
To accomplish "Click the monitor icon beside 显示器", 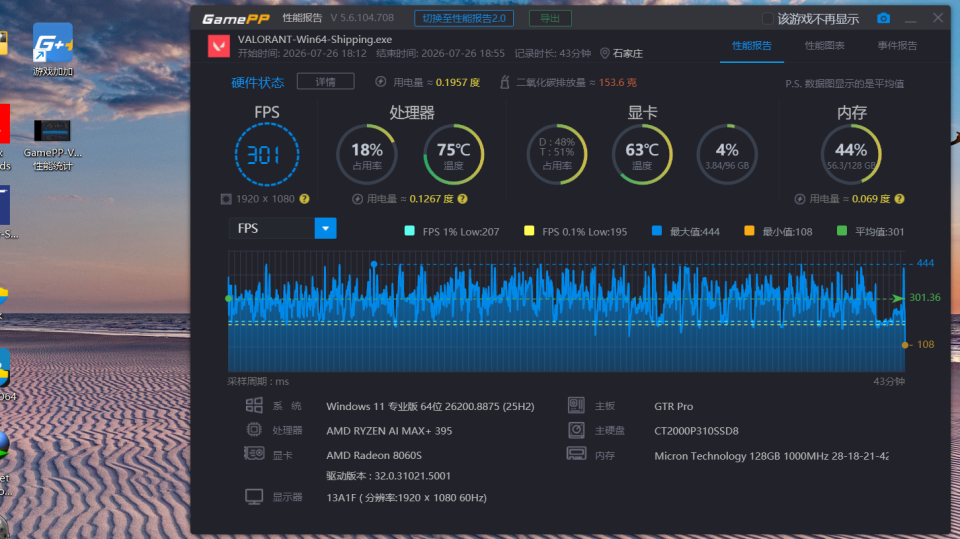I will click(x=254, y=497).
